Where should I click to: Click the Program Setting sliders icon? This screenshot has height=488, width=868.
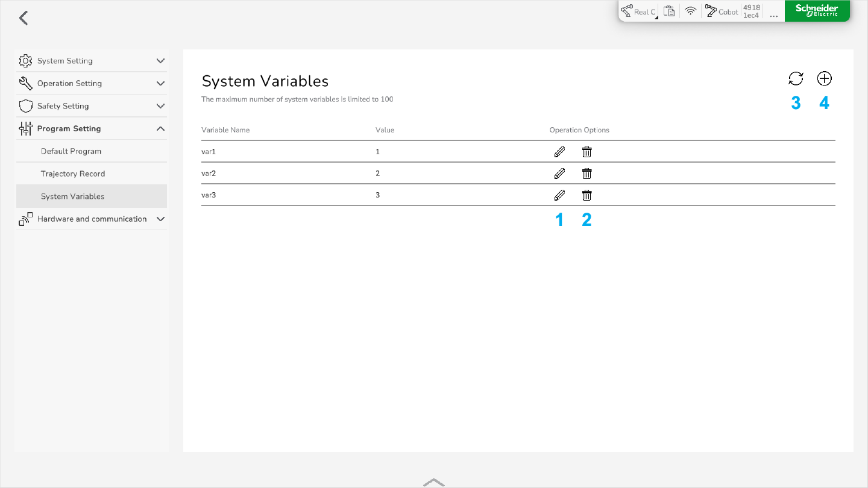click(x=25, y=128)
